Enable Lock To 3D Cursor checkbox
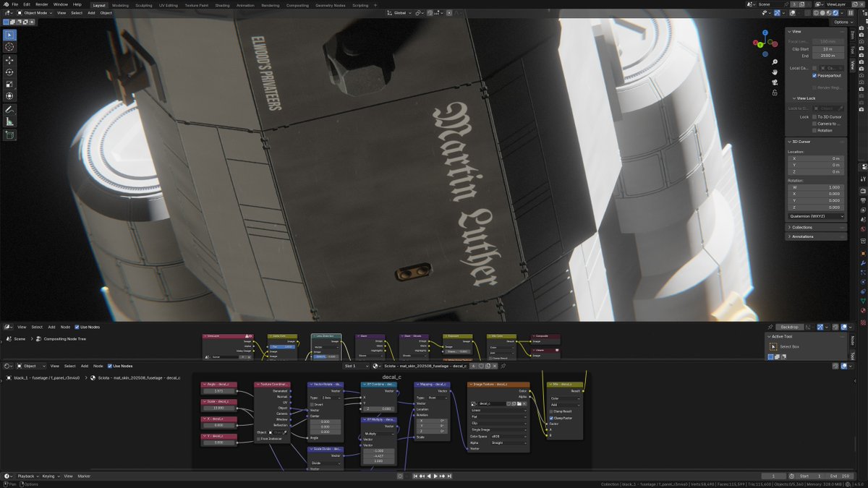The height and width of the screenshot is (488, 868). point(815,116)
